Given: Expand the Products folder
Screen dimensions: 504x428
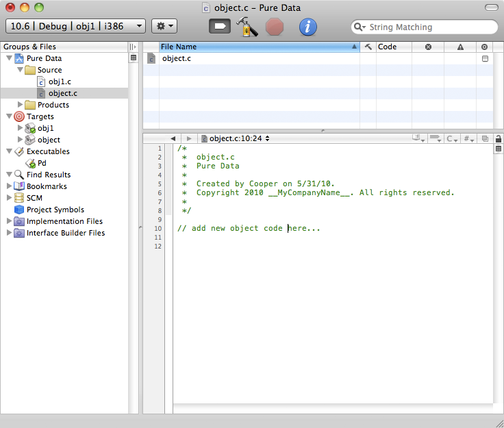Looking at the screenshot, I should pos(20,104).
